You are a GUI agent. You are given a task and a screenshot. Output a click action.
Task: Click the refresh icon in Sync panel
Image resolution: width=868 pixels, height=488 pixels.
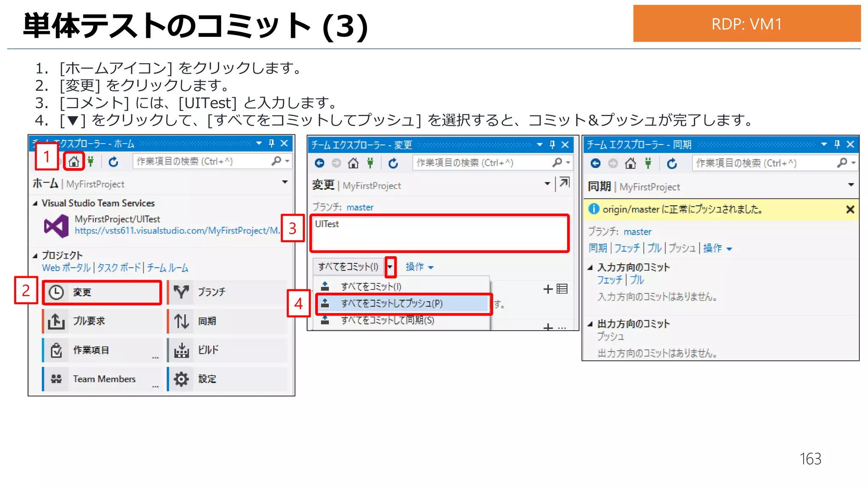[x=672, y=164]
